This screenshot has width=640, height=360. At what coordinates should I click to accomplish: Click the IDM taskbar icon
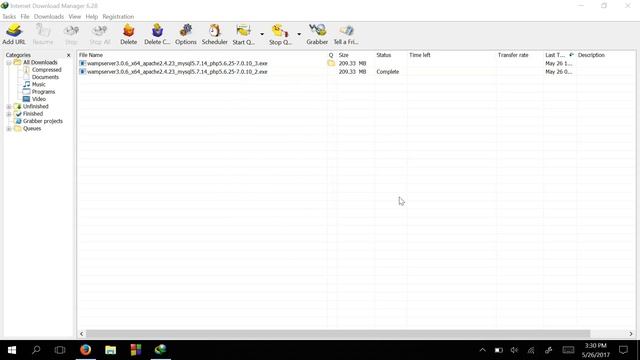pyautogui.click(x=161, y=350)
